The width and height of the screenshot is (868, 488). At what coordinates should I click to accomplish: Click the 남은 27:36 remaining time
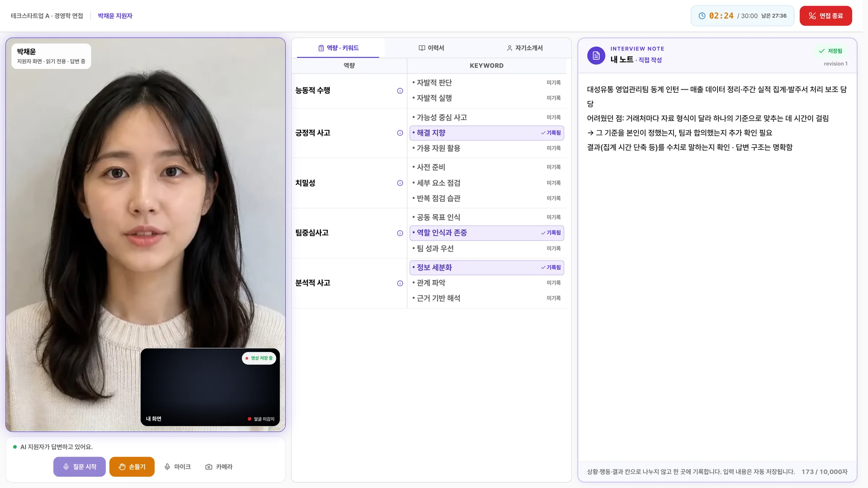[774, 16]
